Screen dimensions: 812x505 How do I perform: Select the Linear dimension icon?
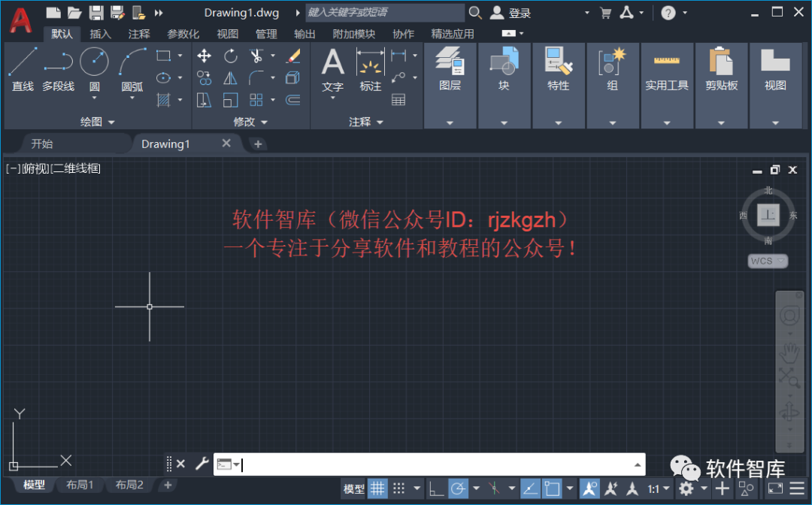(x=398, y=56)
